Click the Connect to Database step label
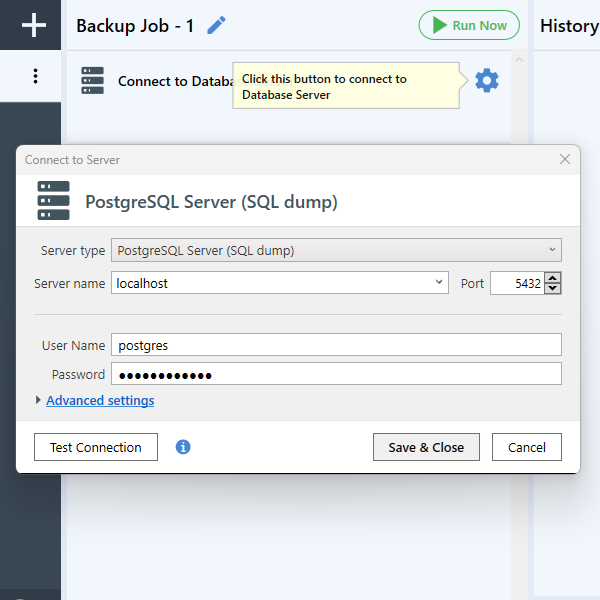Viewport: 600px width, 600px height. pyautogui.click(x=175, y=81)
